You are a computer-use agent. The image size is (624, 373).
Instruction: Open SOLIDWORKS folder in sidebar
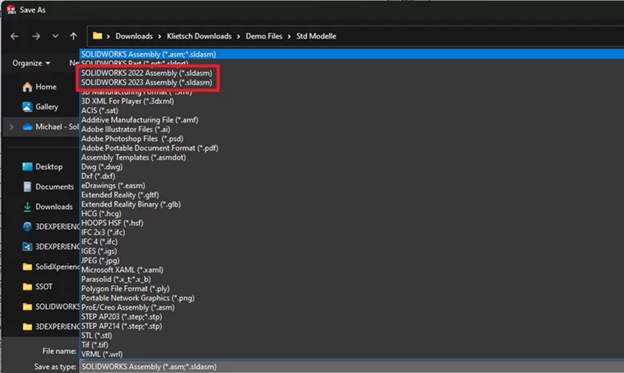51,307
